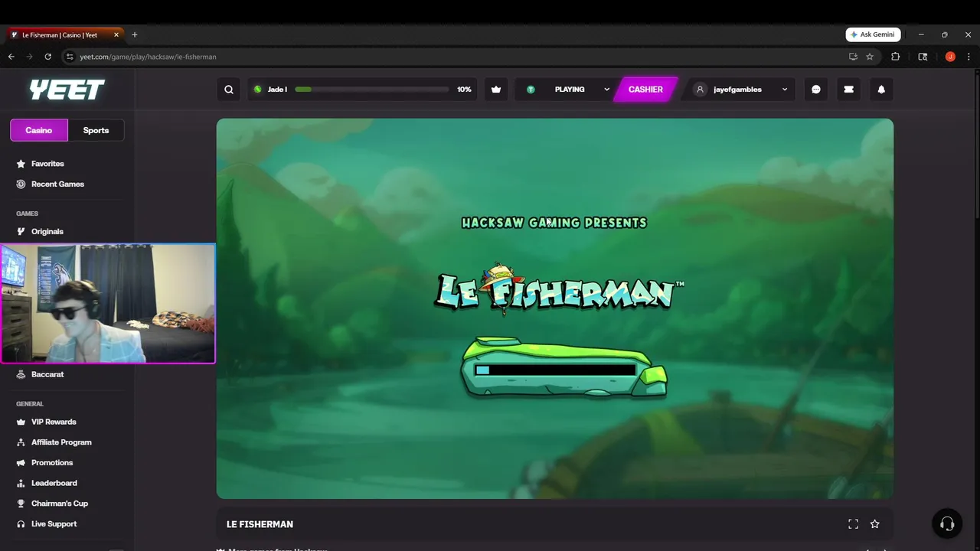
Task: Switch to Casino tab
Action: click(x=39, y=130)
